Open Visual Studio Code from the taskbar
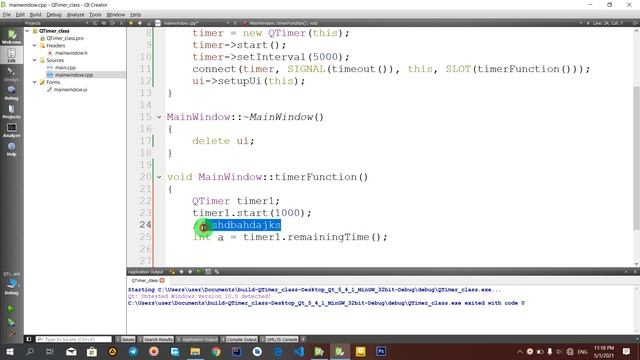Image resolution: width=640 pixels, height=360 pixels. (299, 351)
